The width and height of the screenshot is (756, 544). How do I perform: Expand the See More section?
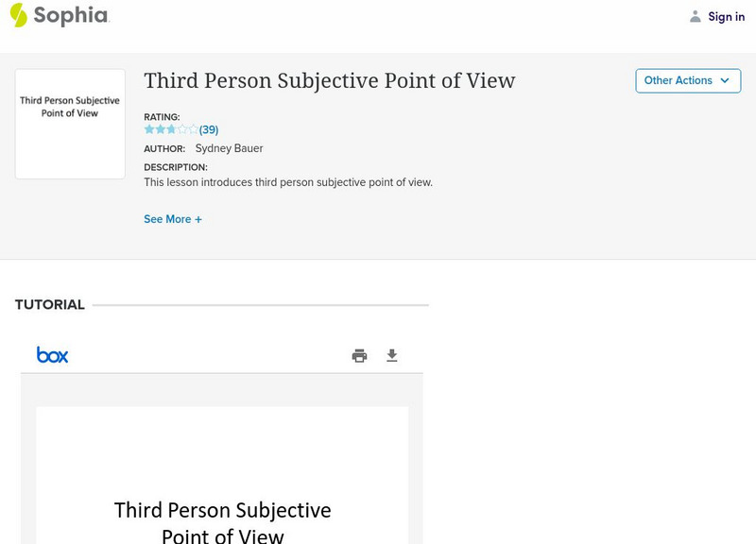click(x=173, y=219)
